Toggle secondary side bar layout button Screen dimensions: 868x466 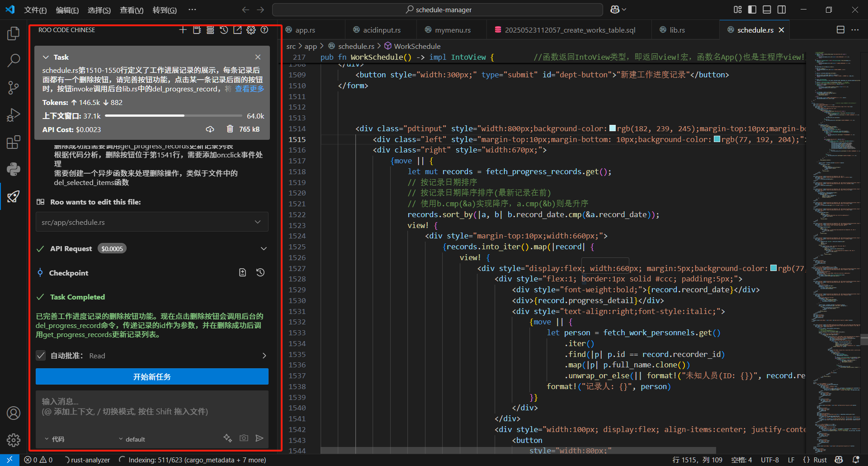782,10
